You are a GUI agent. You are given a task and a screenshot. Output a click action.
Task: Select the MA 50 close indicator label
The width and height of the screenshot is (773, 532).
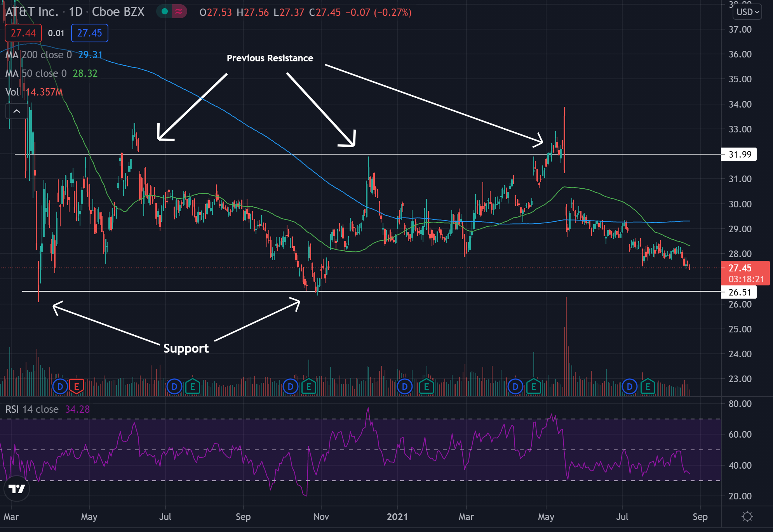pos(36,73)
